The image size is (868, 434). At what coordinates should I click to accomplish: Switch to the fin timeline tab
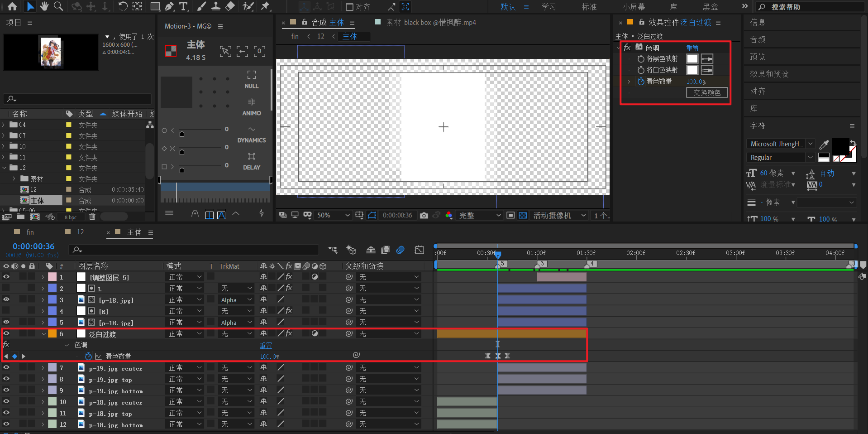pyautogui.click(x=30, y=232)
